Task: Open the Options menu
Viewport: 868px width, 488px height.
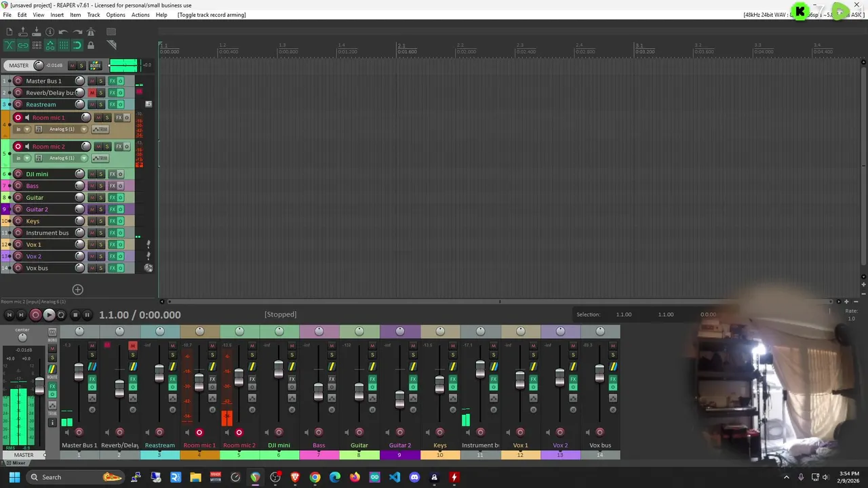Action: (x=115, y=15)
